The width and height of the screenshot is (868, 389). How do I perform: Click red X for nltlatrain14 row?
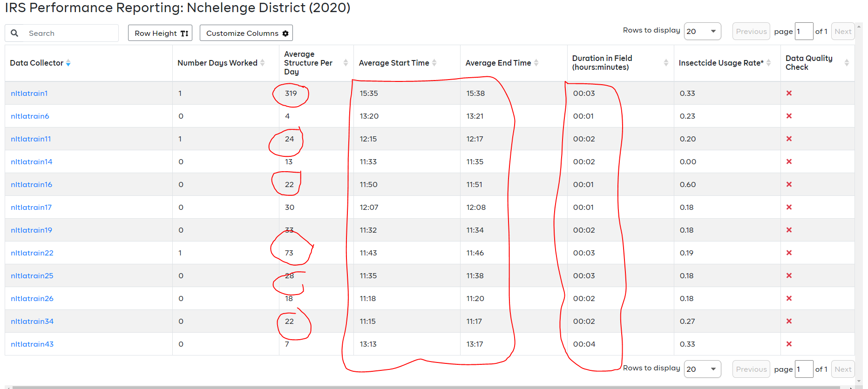[789, 161]
